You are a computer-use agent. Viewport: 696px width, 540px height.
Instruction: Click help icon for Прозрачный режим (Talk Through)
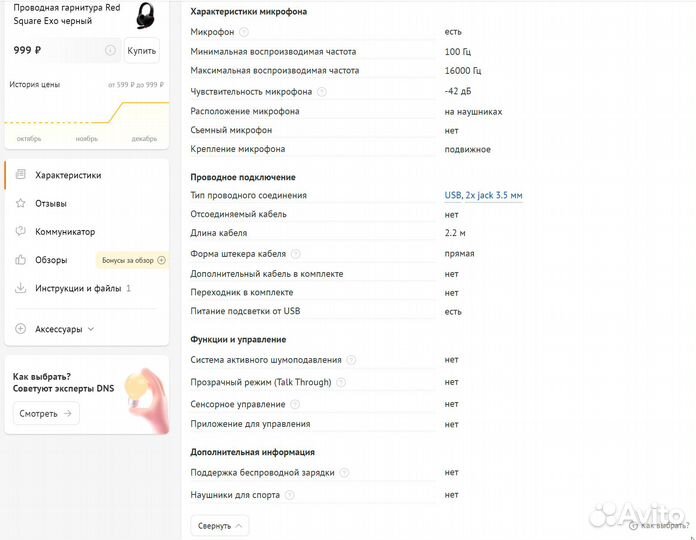point(341,382)
